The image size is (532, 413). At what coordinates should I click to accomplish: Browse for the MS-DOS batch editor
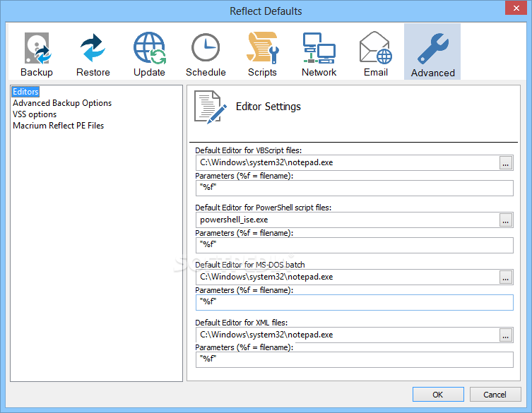click(506, 277)
